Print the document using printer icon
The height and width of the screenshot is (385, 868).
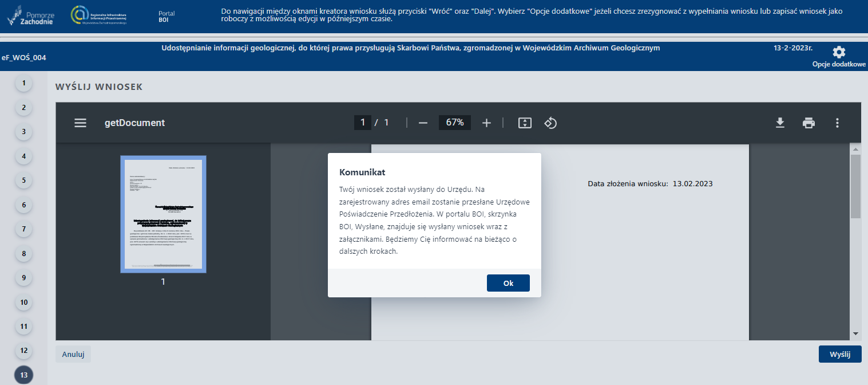coord(808,123)
